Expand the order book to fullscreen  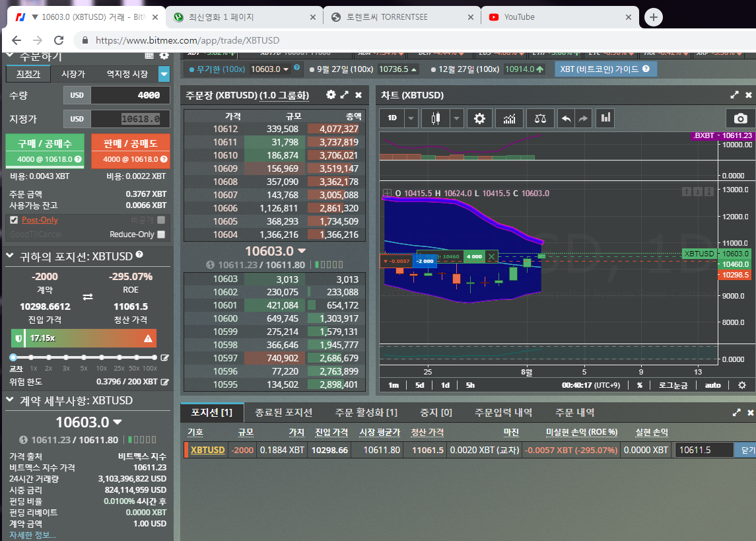[x=344, y=94]
